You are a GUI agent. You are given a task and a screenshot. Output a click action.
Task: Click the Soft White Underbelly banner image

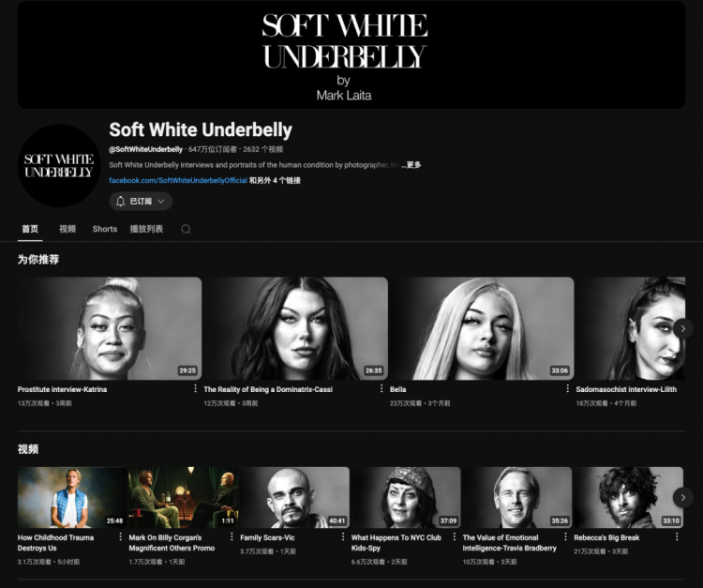[x=351, y=54]
